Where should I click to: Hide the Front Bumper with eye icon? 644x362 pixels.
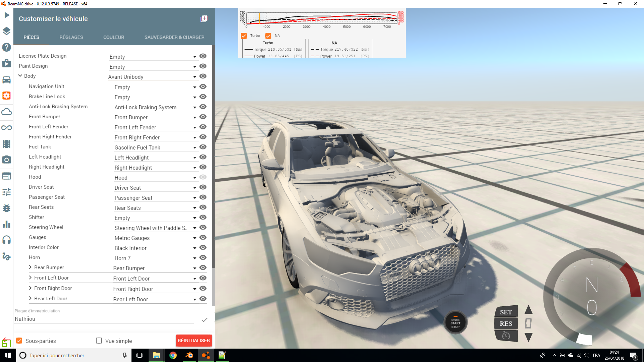tap(203, 117)
